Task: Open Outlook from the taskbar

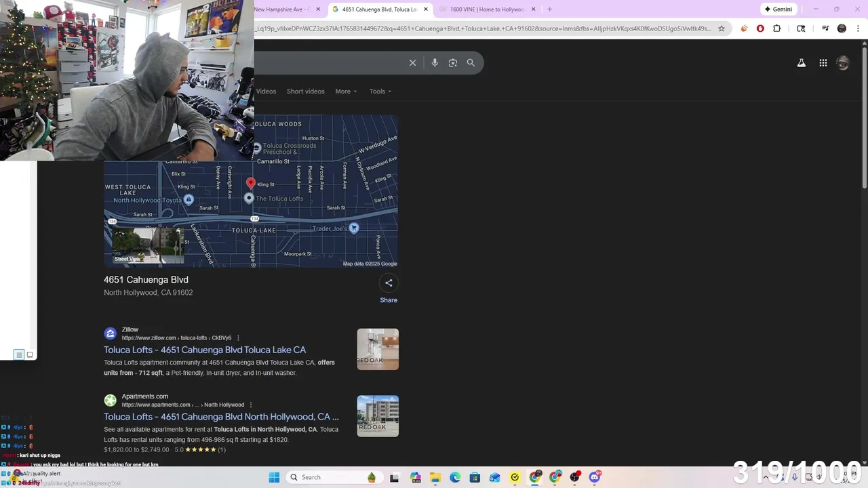Action: (x=495, y=477)
